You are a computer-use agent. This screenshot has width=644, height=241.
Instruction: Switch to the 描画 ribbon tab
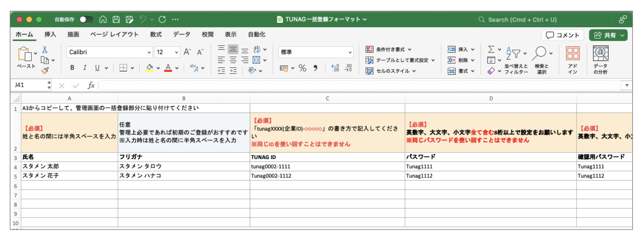(73, 34)
